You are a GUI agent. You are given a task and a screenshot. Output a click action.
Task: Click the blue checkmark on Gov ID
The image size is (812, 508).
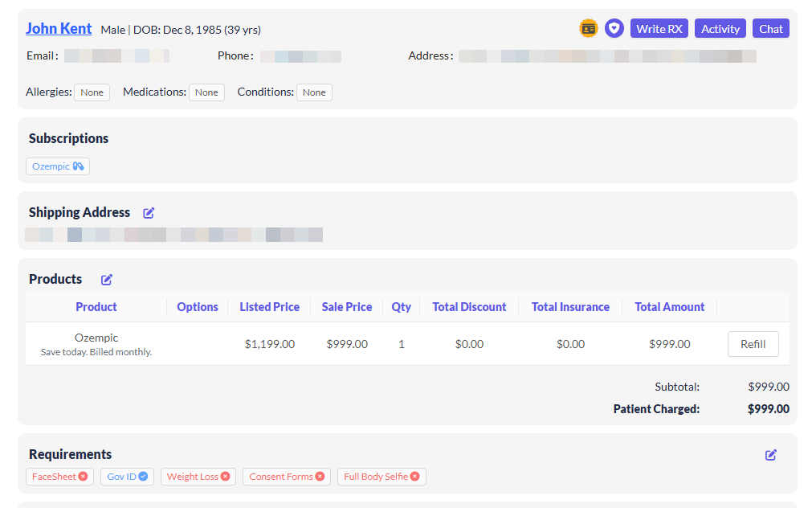[x=143, y=477]
